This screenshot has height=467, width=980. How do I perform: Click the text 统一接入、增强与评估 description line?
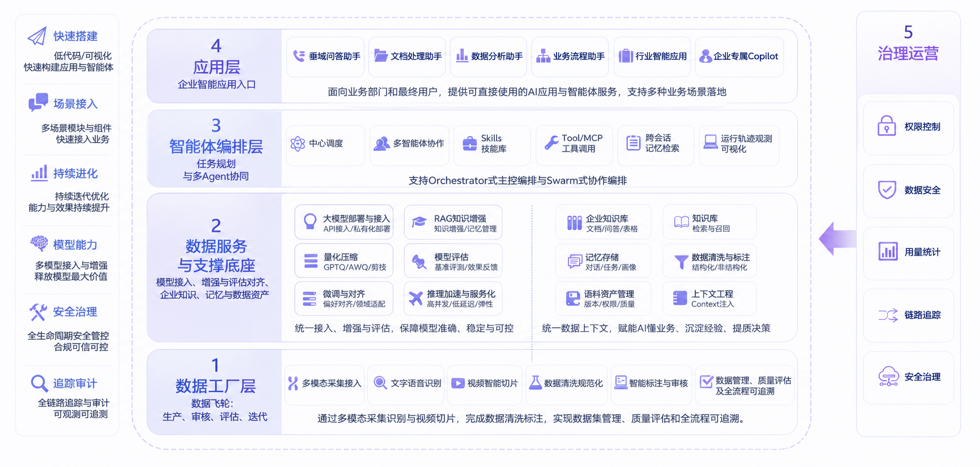(x=404, y=328)
